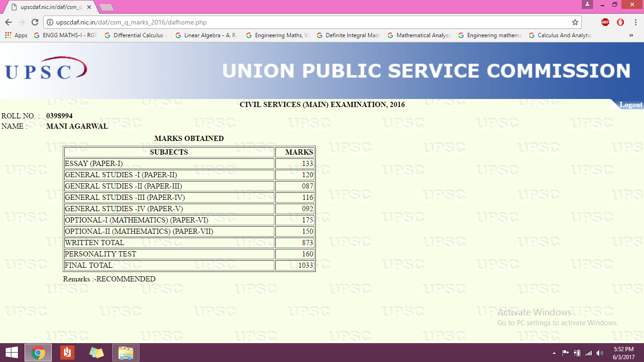This screenshot has height=362, width=644.
Task: Click the browser forward arrow
Action: point(22,22)
